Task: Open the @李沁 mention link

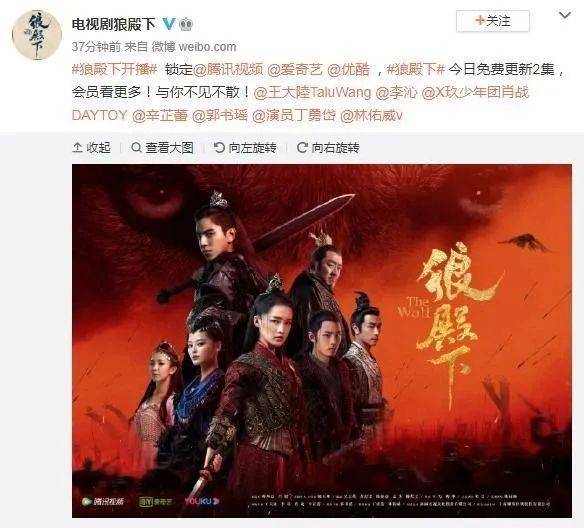Action: (396, 92)
